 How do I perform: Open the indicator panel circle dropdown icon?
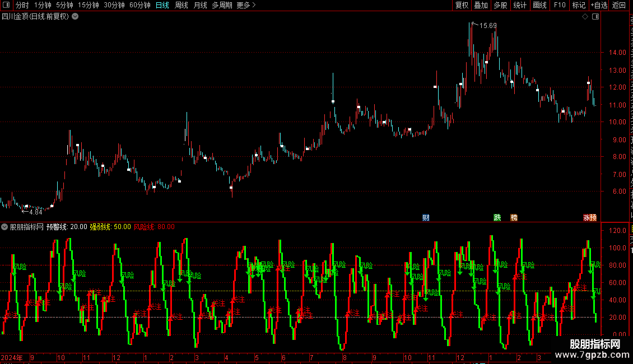(4, 227)
